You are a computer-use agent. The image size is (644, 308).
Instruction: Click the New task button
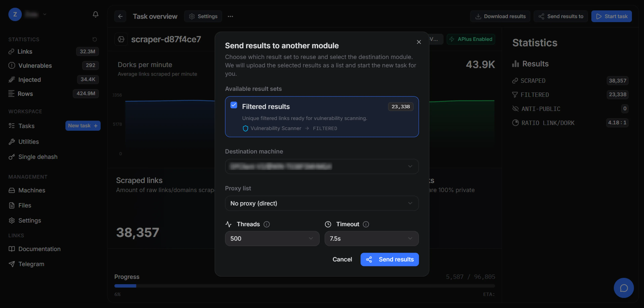tap(83, 126)
